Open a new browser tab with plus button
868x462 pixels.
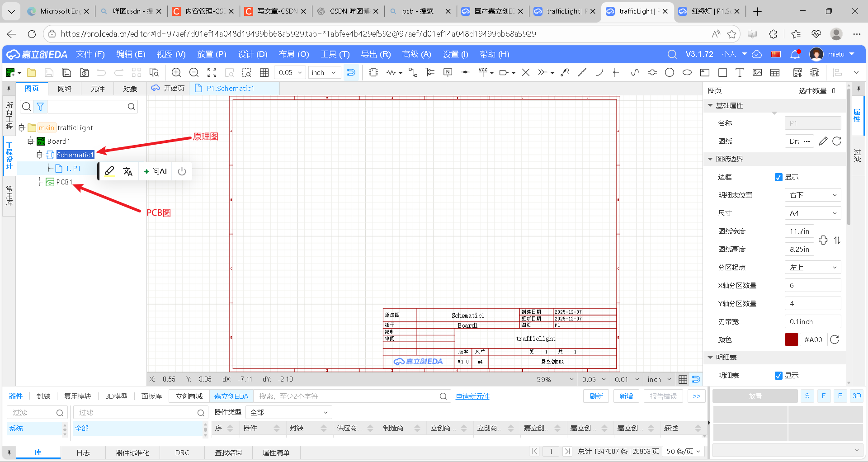(758, 11)
